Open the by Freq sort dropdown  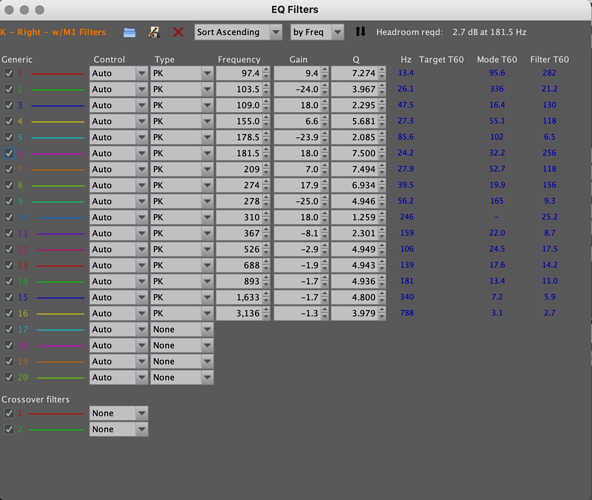click(317, 32)
